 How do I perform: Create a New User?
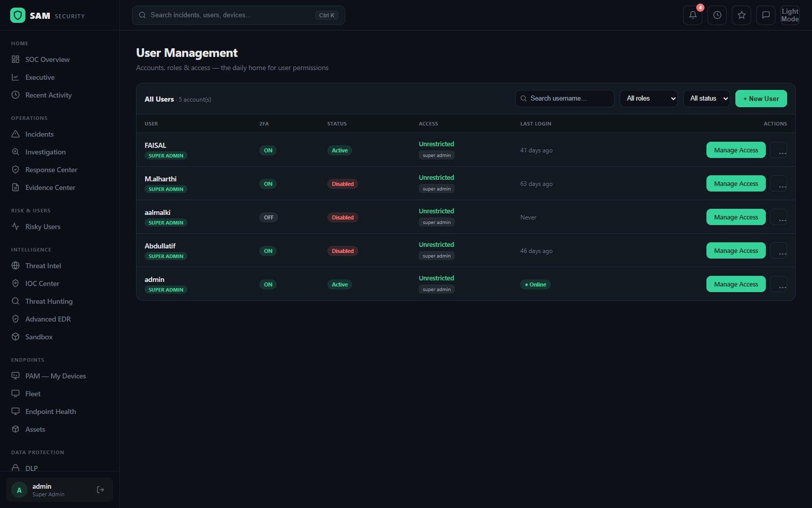tap(761, 99)
